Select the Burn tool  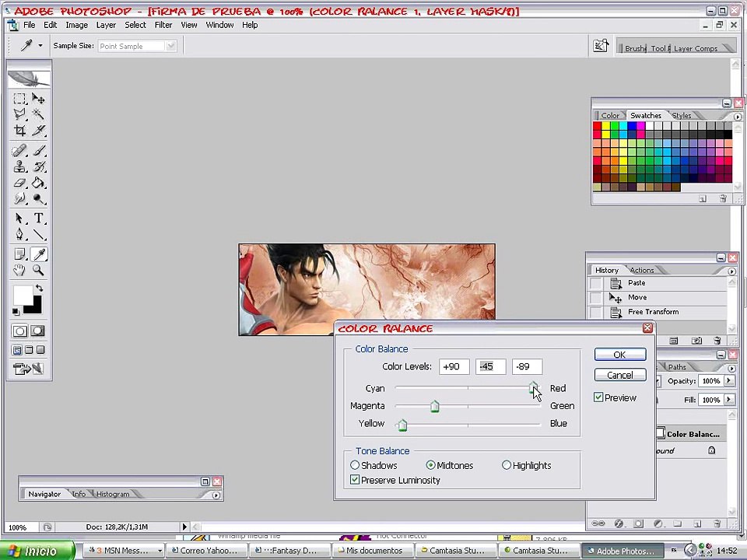38,198
